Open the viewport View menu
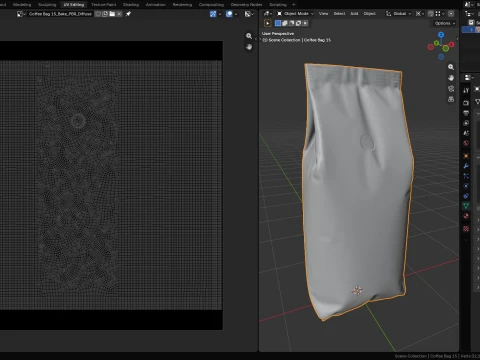The image size is (480, 360). pyautogui.click(x=323, y=14)
